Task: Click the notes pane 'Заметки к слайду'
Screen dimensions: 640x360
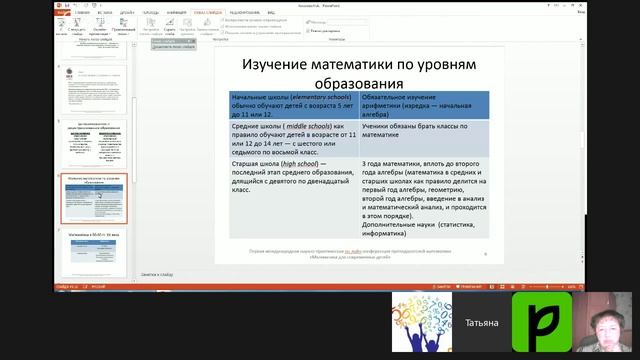Action: click(157, 275)
